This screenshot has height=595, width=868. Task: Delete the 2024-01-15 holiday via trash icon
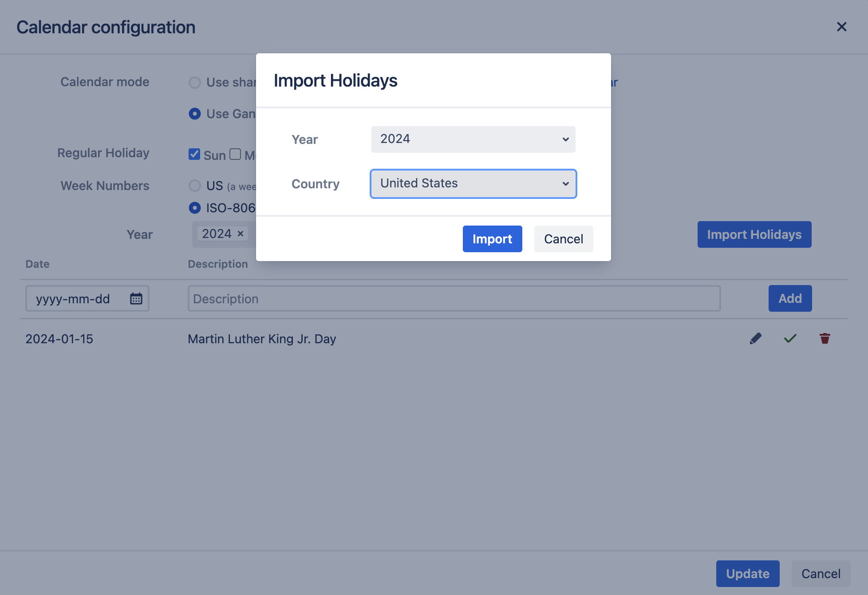825,339
